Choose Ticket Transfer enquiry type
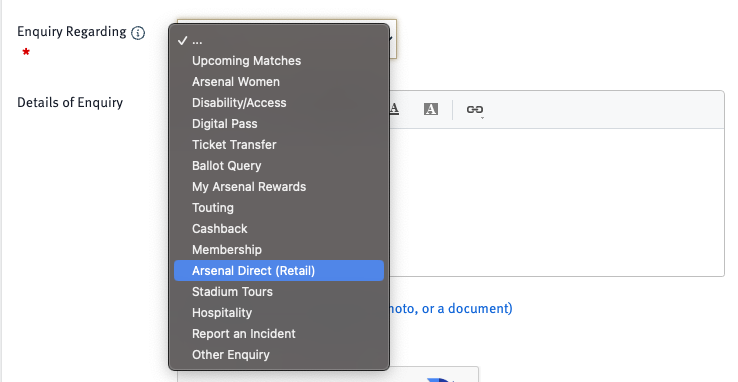Image resolution: width=738 pixels, height=382 pixels. [279, 145]
